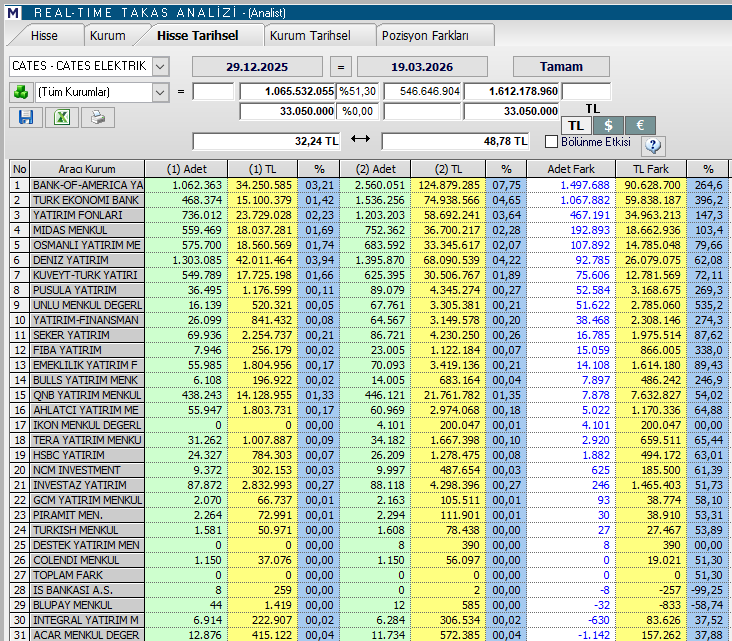
Task: Click the 1.612.178.960 total field
Action: tap(511, 91)
